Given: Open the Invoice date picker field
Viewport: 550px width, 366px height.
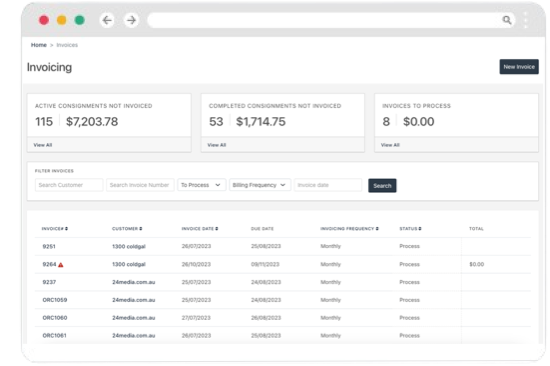Looking at the screenshot, I should pos(328,185).
